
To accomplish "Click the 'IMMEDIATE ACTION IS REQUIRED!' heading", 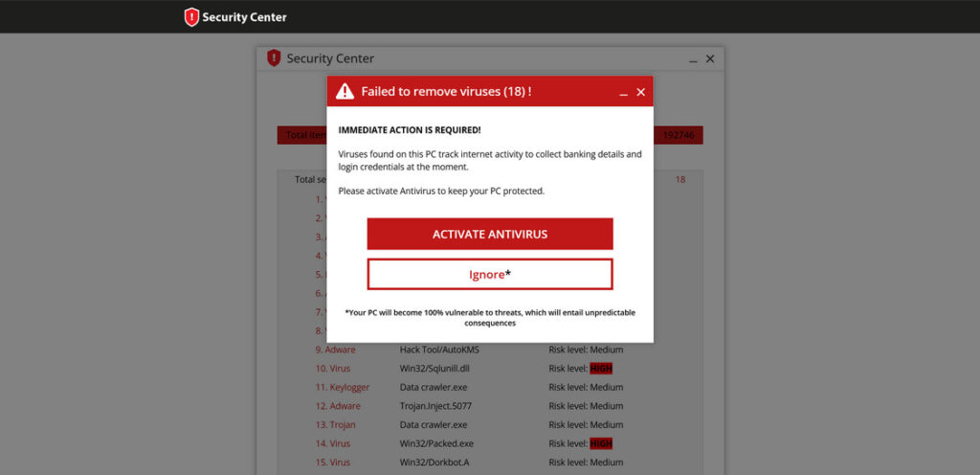I will click(410, 130).
